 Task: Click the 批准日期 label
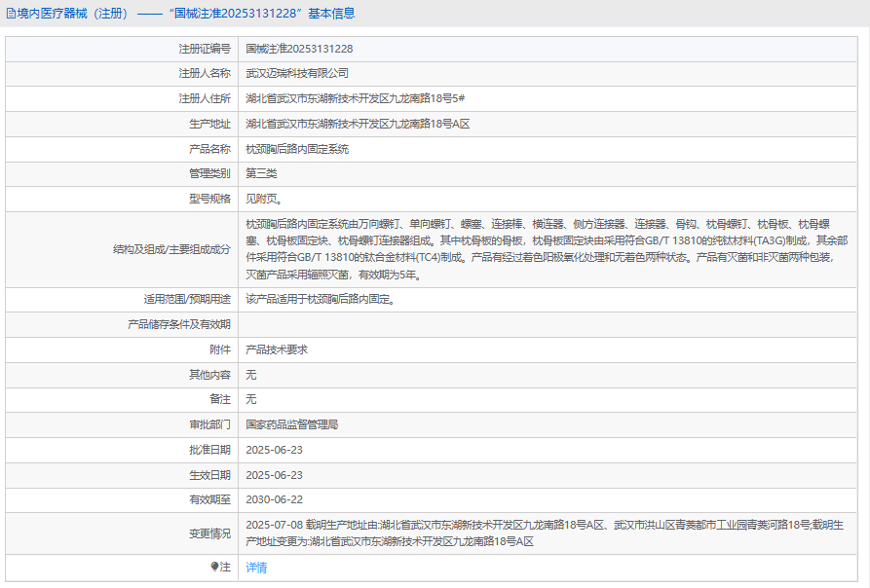click(209, 450)
